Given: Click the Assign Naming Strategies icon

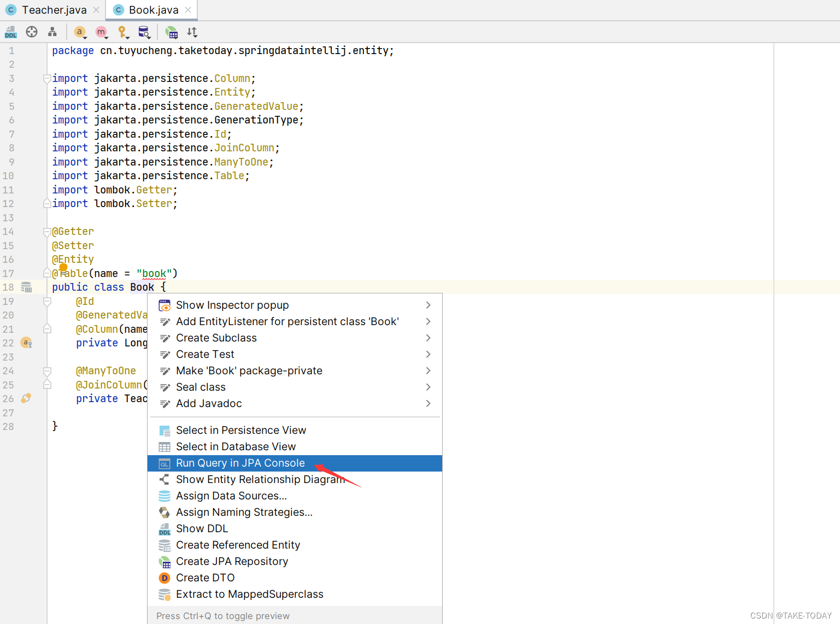Looking at the screenshot, I should (x=165, y=513).
